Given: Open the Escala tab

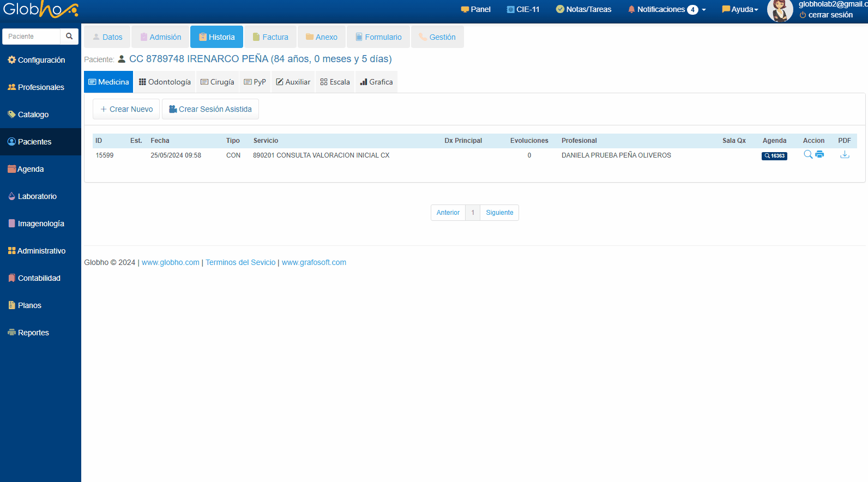Looking at the screenshot, I should (x=335, y=82).
